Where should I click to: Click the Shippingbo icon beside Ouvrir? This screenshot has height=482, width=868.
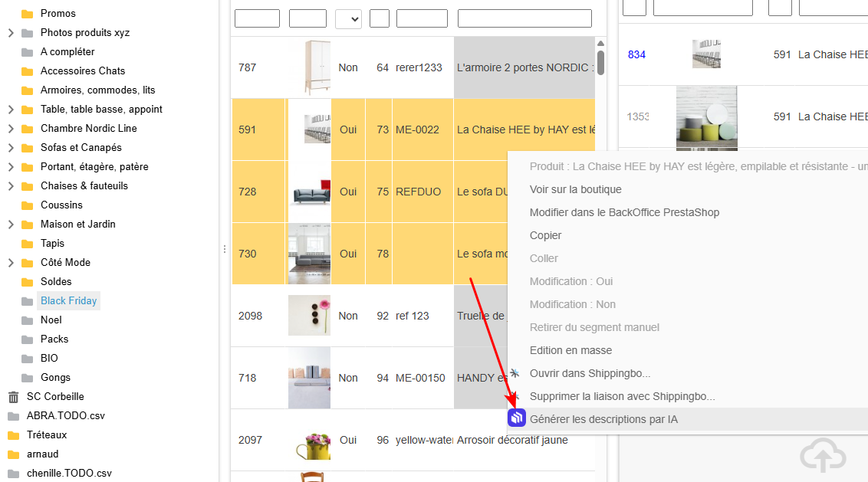click(515, 373)
